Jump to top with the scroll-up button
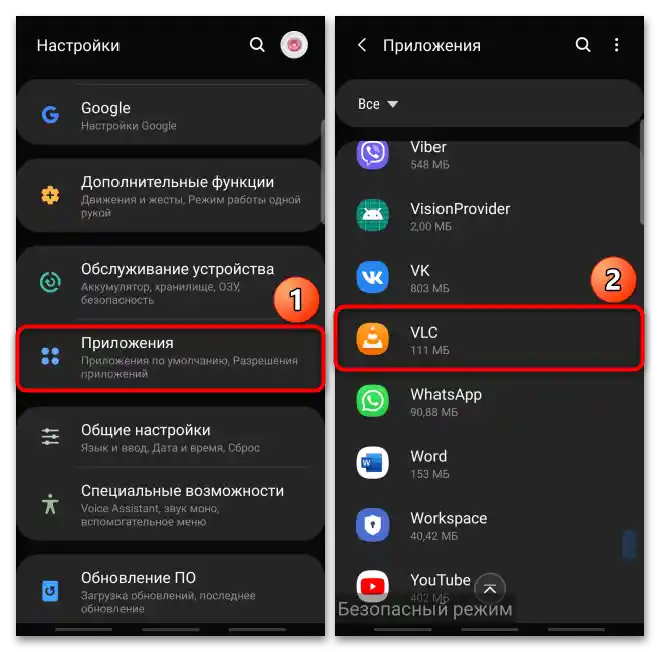 click(490, 588)
